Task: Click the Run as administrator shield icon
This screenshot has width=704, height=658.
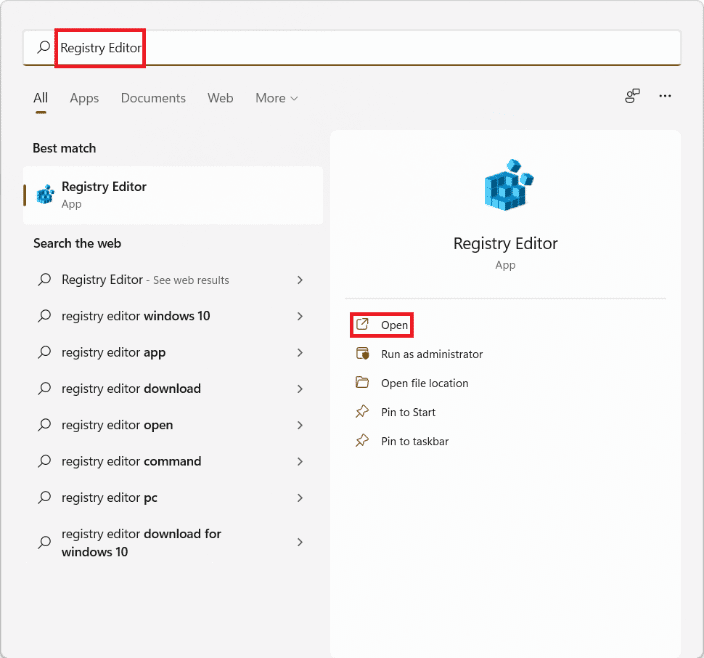Action: [362, 354]
